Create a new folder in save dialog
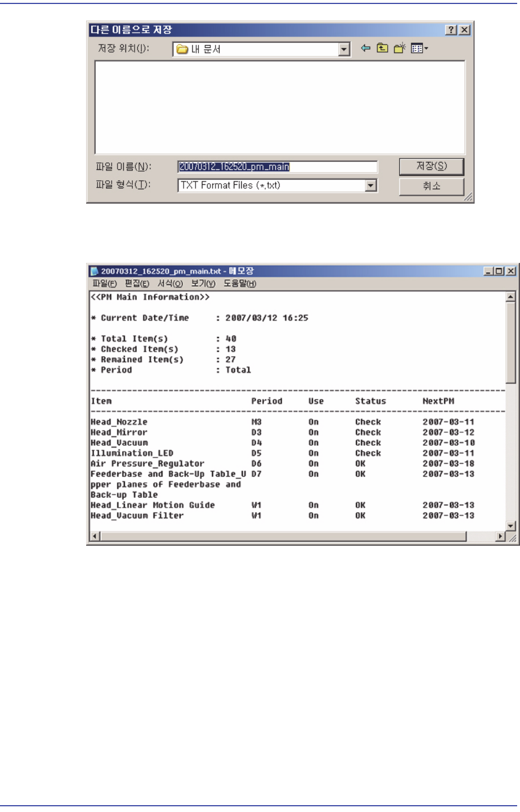The height and width of the screenshot is (812, 520). (x=400, y=48)
